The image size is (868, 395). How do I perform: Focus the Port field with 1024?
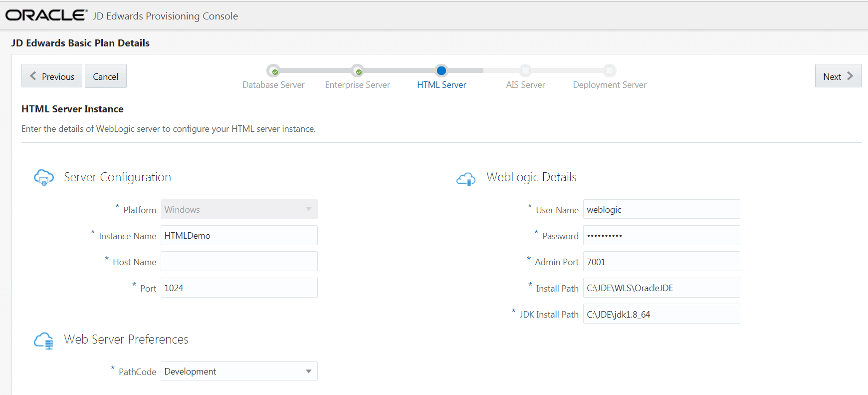click(x=239, y=288)
